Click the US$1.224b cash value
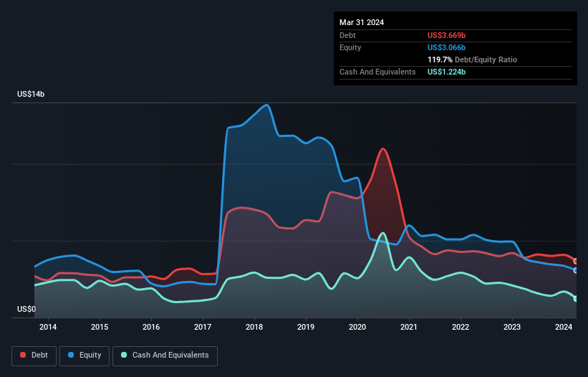The width and height of the screenshot is (588, 377). pyautogui.click(x=446, y=72)
